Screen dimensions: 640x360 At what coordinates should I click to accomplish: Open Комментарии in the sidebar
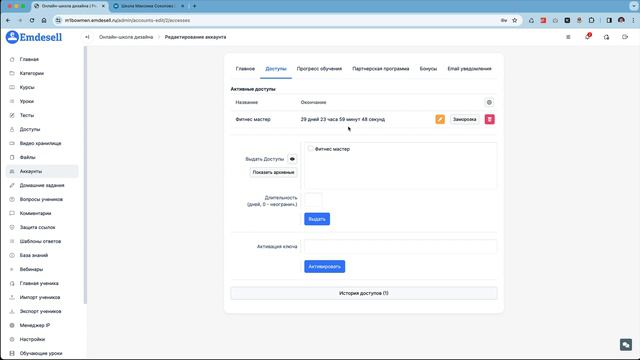coord(35,213)
